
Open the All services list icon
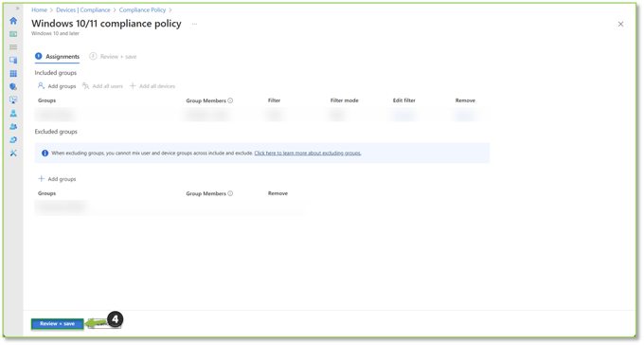click(x=13, y=47)
